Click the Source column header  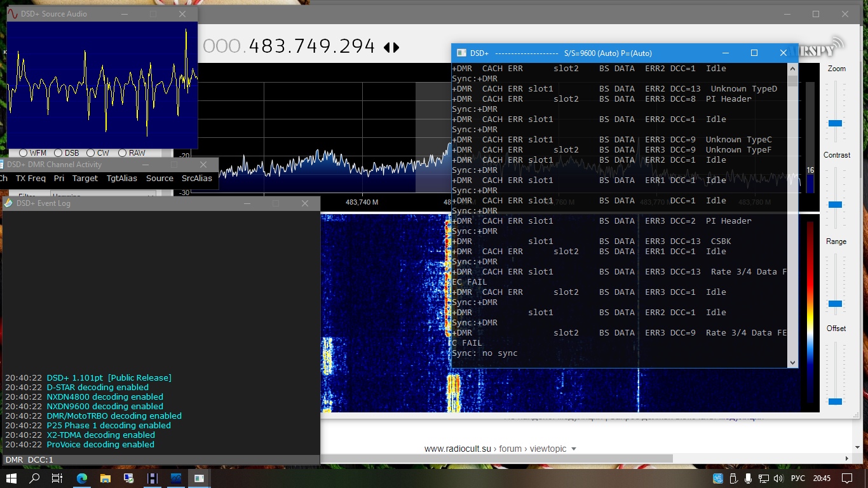tap(159, 179)
